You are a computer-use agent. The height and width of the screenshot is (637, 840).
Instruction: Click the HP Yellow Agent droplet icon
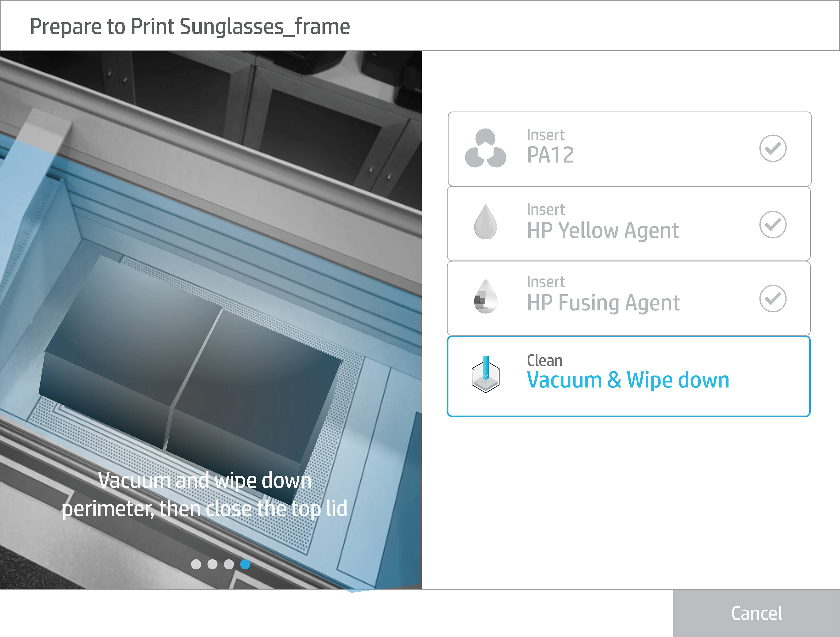tap(485, 222)
